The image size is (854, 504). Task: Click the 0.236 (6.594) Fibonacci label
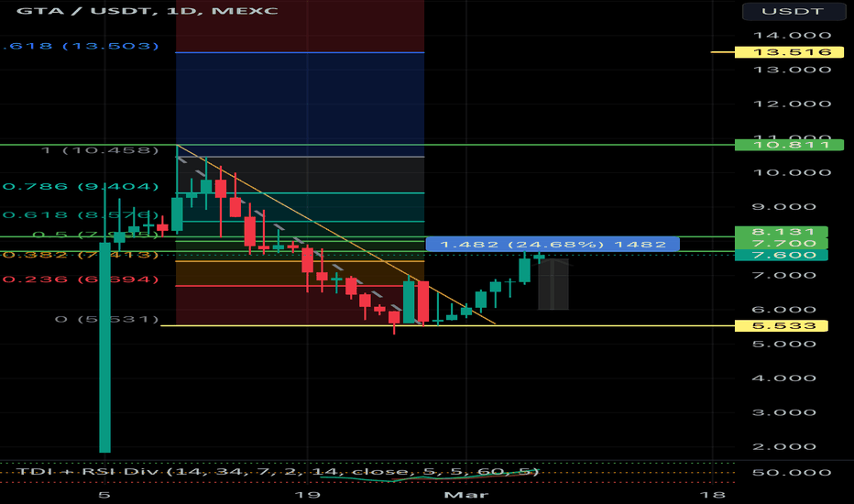tap(81, 279)
